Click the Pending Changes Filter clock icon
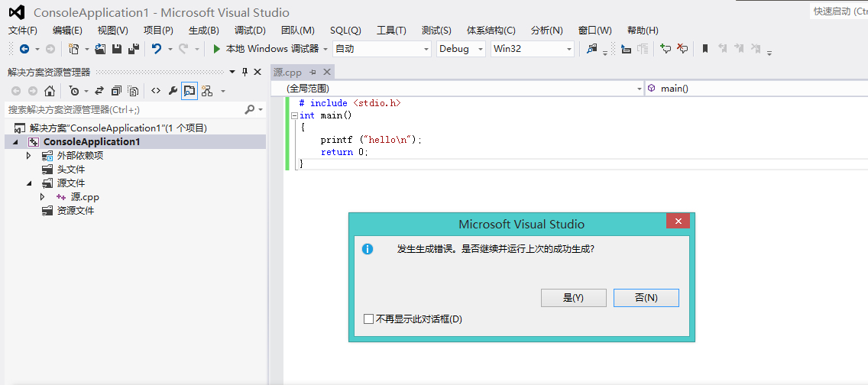The image size is (868, 385). click(x=74, y=91)
